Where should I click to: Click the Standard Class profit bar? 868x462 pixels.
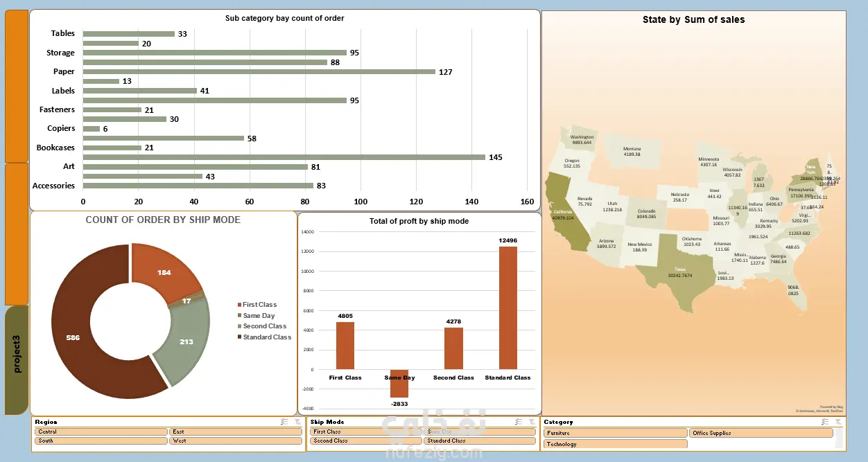[508, 308]
